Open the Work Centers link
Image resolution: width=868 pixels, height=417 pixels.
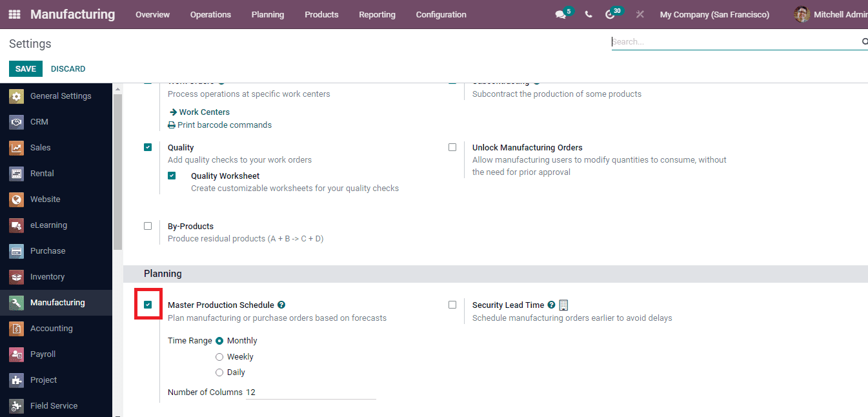(205, 112)
